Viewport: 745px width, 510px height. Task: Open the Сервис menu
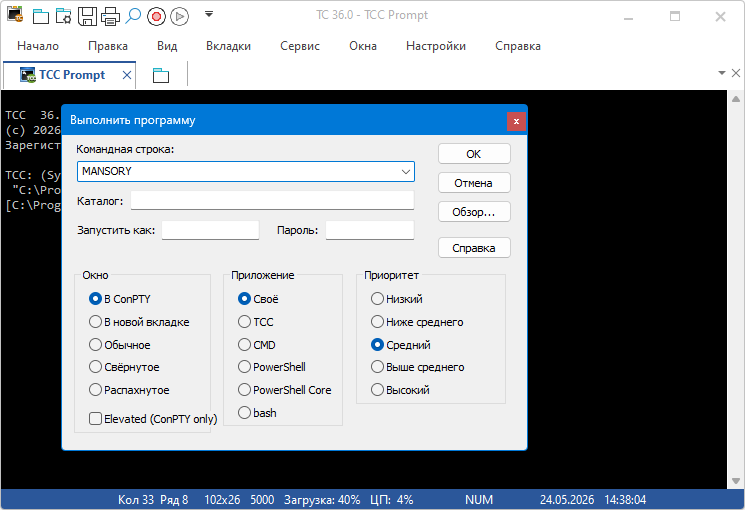click(x=300, y=46)
